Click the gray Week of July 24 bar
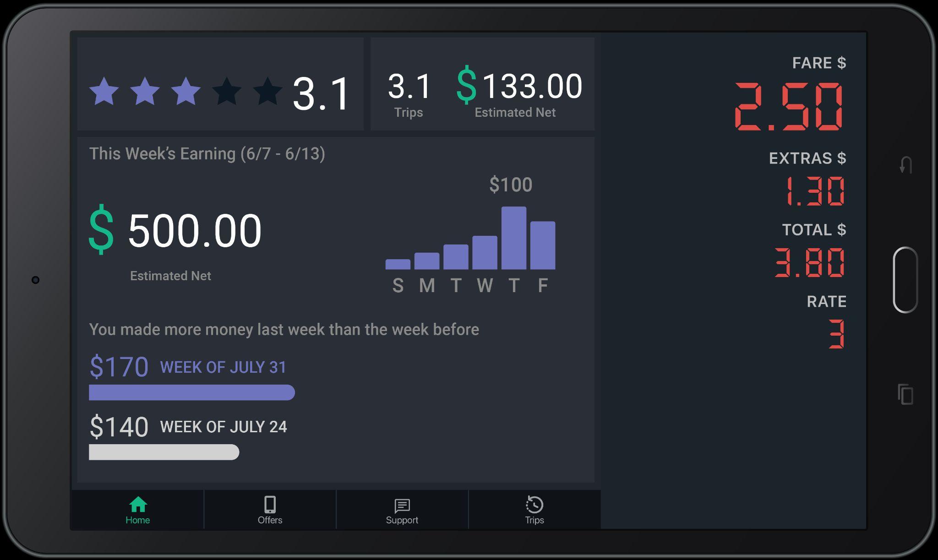938x560 pixels. coord(164,452)
